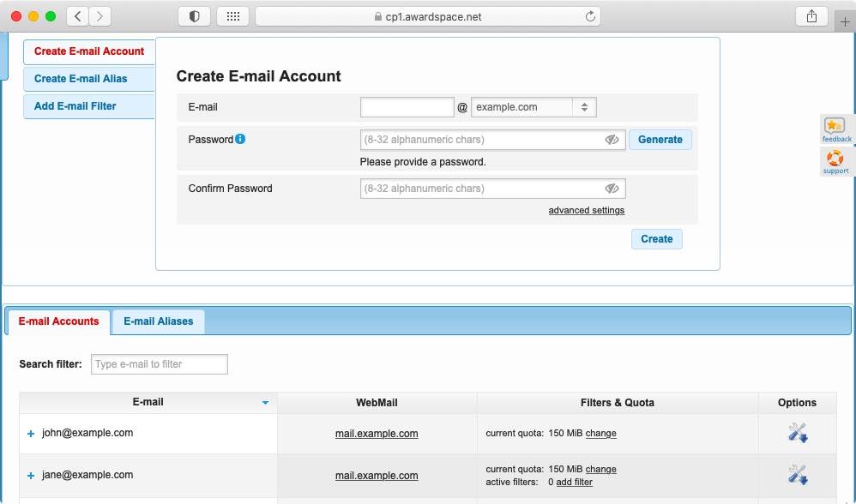The image size is (856, 504).
Task: Switch to the E-mail Aliases tab
Action: (158, 321)
